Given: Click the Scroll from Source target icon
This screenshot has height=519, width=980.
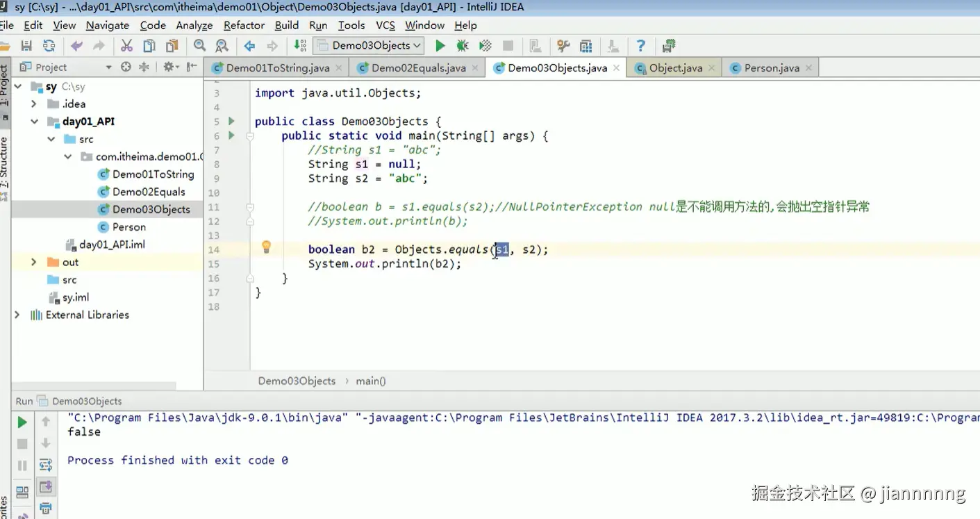Looking at the screenshot, I should click(x=126, y=67).
